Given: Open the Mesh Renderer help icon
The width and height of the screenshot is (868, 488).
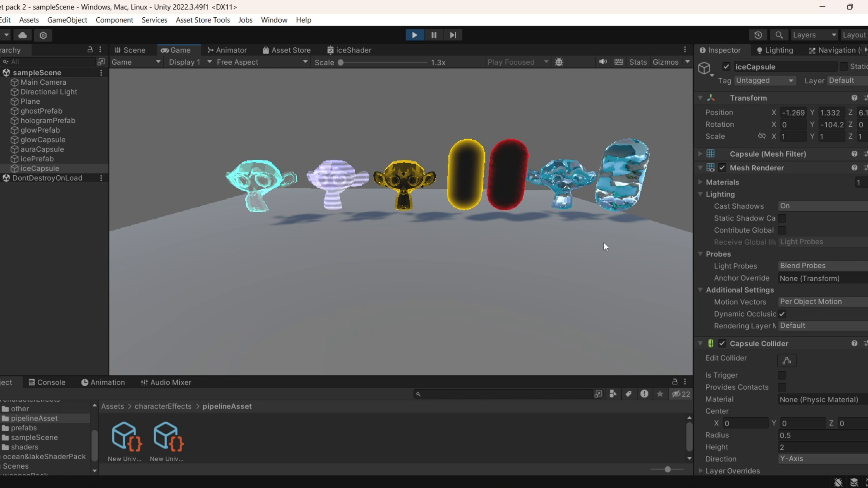Looking at the screenshot, I should [x=854, y=168].
